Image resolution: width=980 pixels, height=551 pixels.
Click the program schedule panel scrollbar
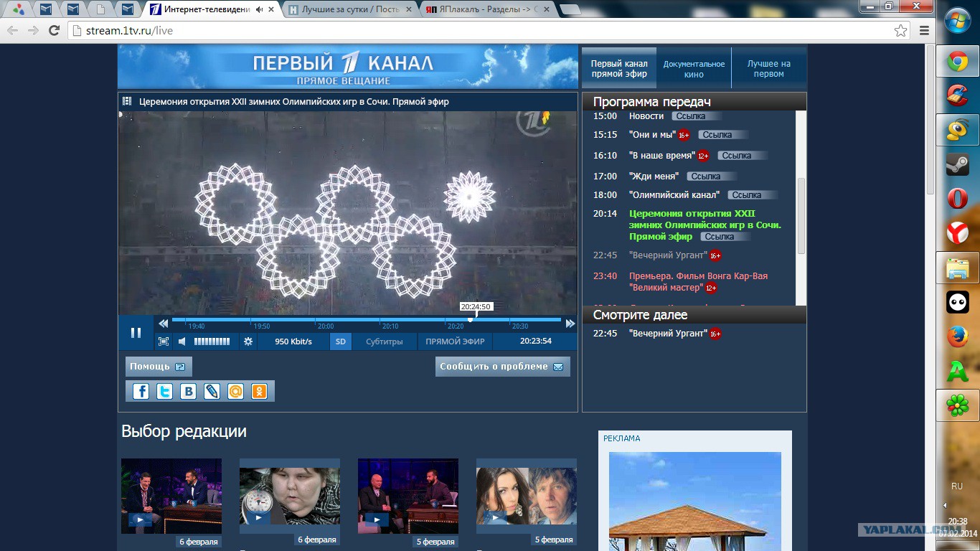pos(801,215)
